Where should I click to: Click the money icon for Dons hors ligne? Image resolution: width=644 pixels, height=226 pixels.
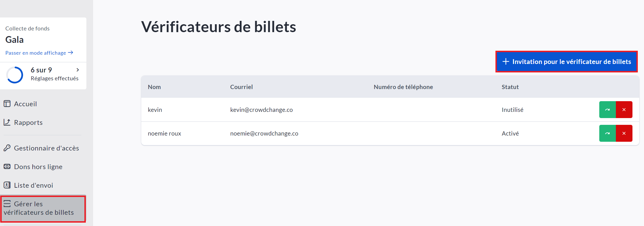[x=7, y=167]
